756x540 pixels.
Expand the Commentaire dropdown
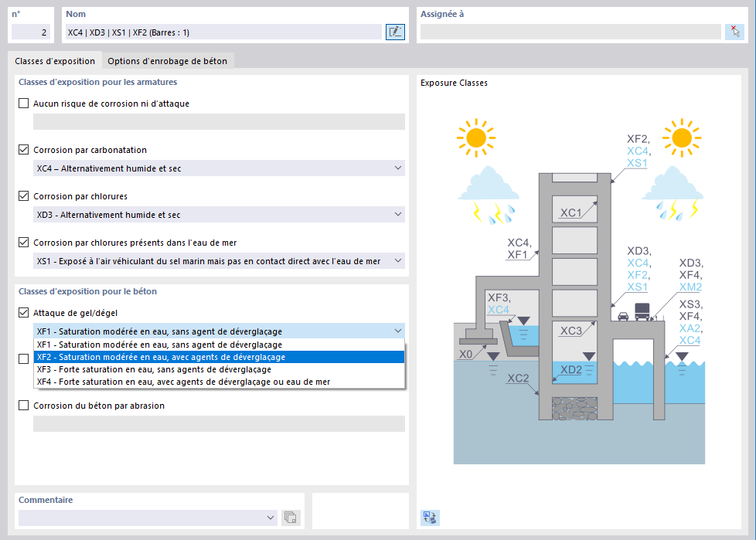point(270,518)
